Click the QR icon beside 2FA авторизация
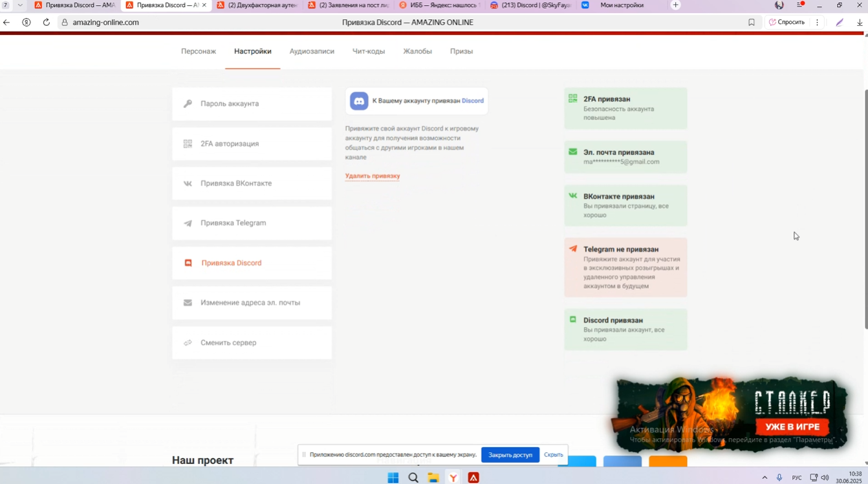 [x=188, y=143]
